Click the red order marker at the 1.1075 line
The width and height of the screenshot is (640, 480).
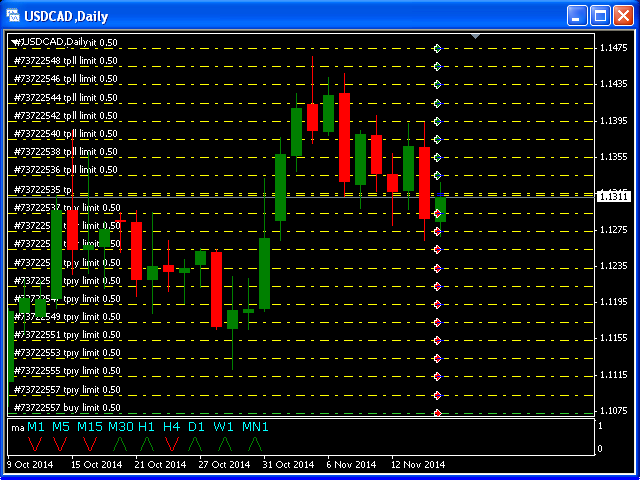(437, 412)
